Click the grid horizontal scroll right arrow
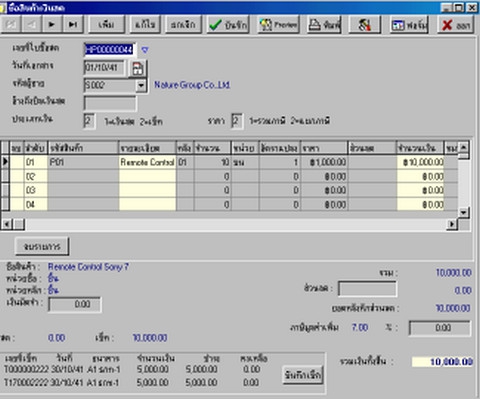The width and height of the screenshot is (480, 399). (x=452, y=224)
